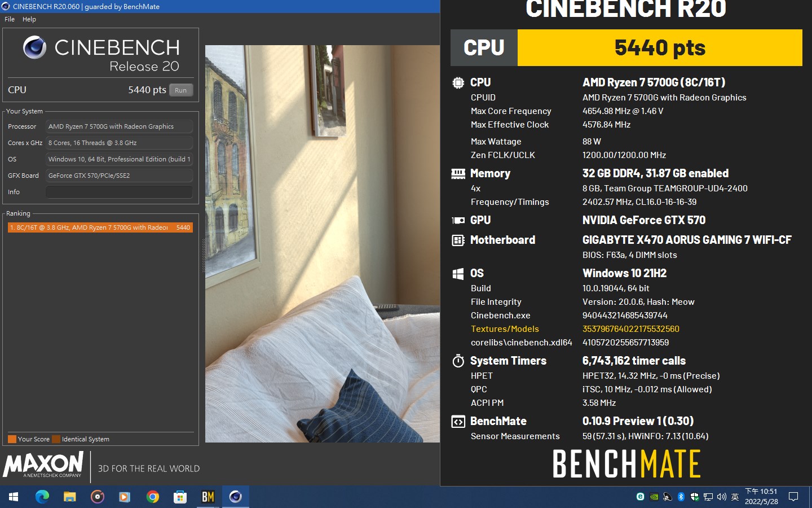The image size is (812, 508).
Task: Click the BenchMate code-window icon
Action: tap(458, 422)
